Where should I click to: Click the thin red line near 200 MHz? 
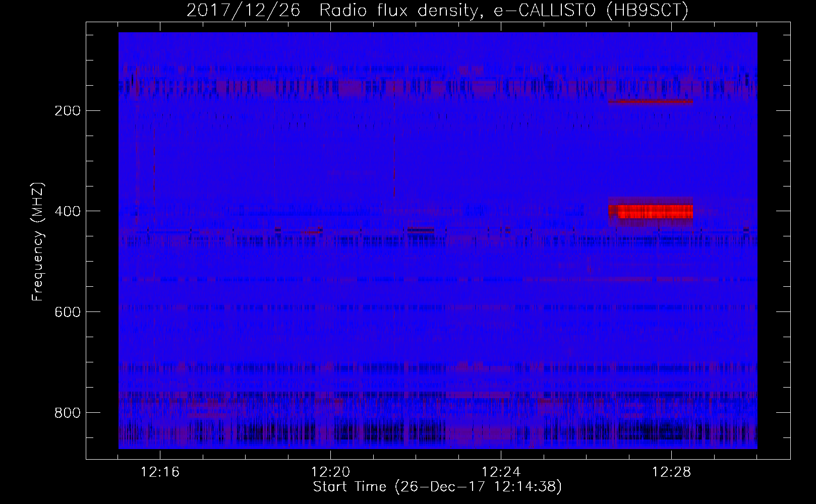[651, 102]
